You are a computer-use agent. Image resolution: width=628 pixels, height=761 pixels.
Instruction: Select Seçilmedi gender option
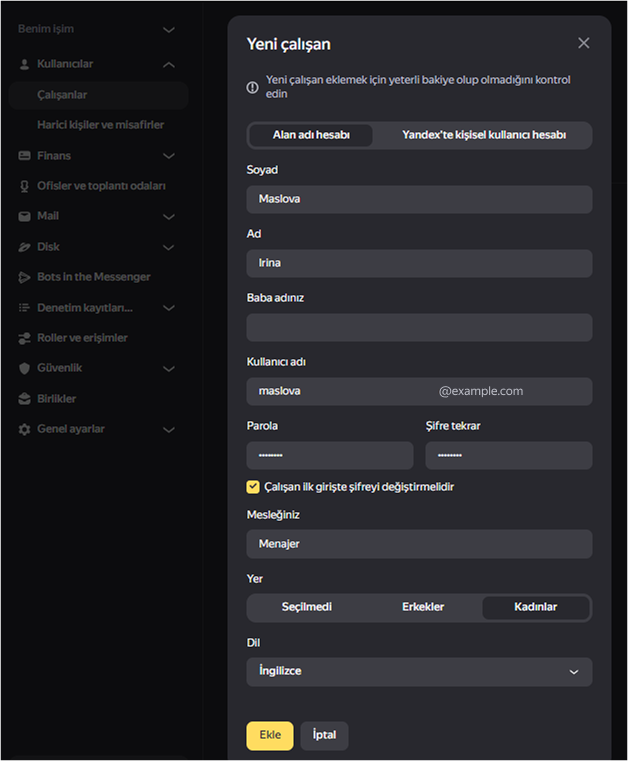coord(307,607)
